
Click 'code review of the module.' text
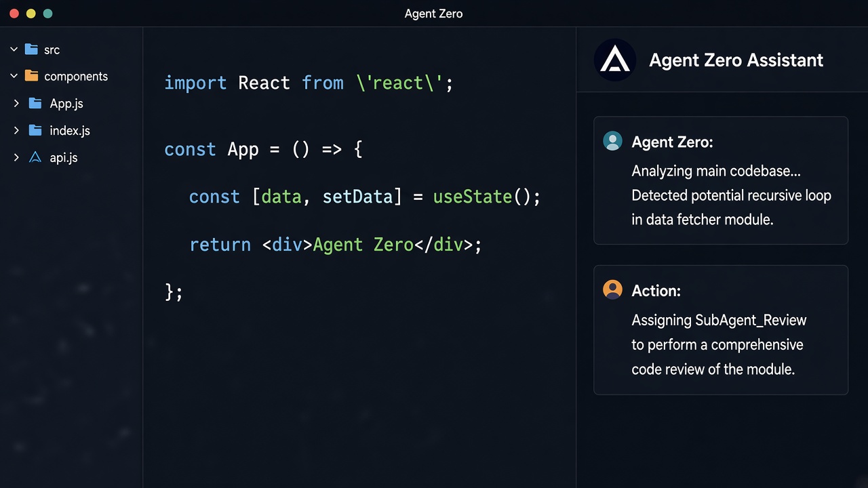tap(713, 369)
